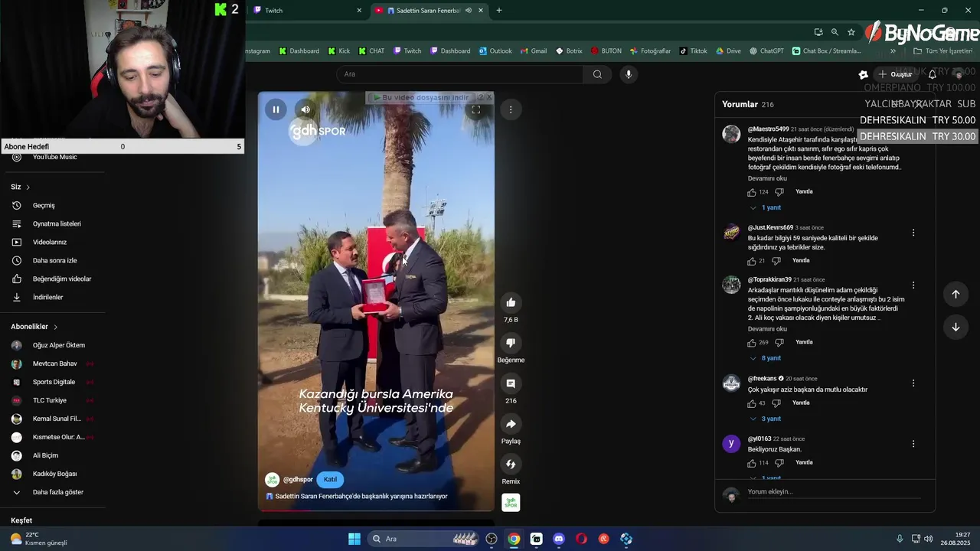Image resolution: width=980 pixels, height=551 pixels.
Task: Open options menu for @freekans comment
Action: click(x=913, y=383)
